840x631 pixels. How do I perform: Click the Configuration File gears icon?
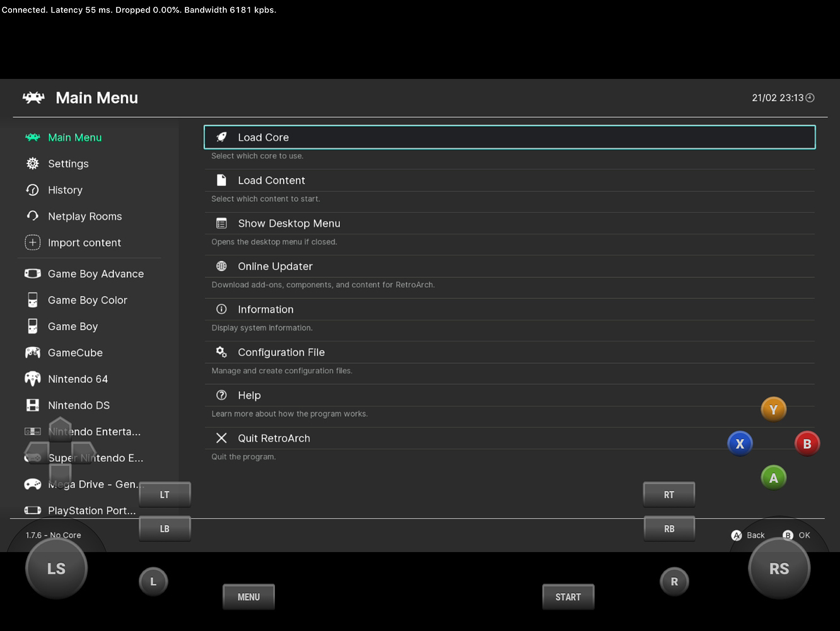(x=221, y=351)
